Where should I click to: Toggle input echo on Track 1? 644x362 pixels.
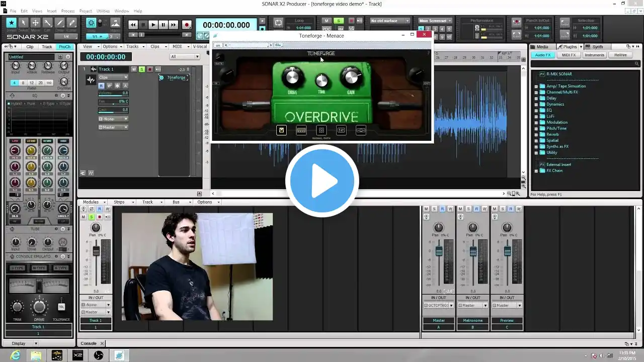click(x=158, y=69)
